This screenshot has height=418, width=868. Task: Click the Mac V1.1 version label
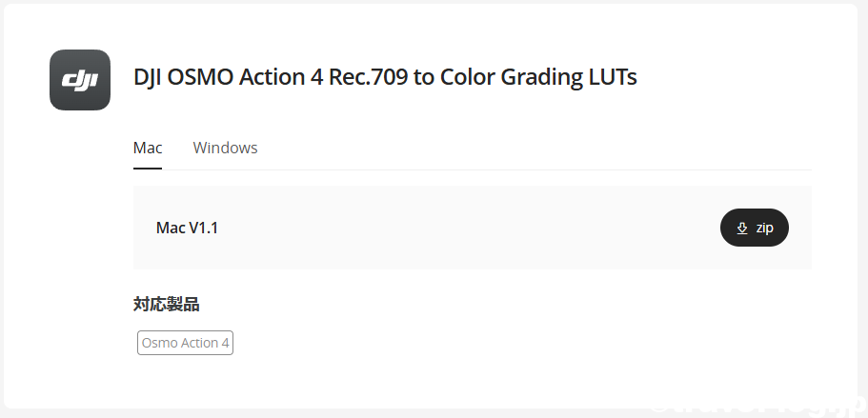click(x=187, y=228)
